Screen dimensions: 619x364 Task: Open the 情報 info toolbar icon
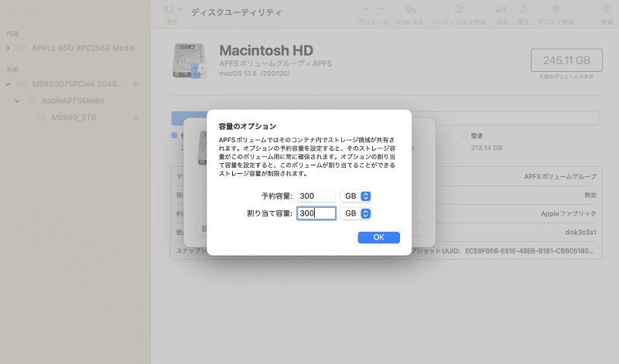pyautogui.click(x=607, y=9)
